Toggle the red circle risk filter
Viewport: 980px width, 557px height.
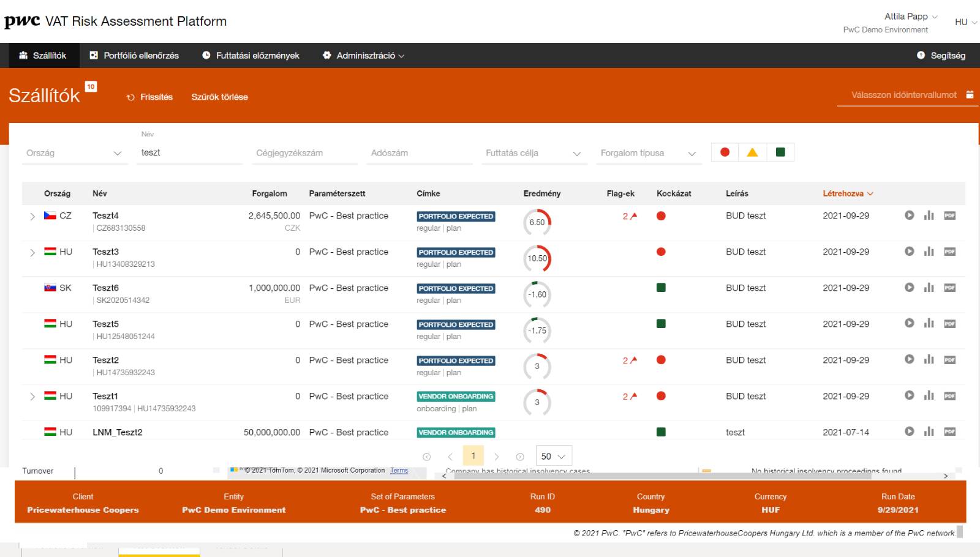(x=725, y=152)
